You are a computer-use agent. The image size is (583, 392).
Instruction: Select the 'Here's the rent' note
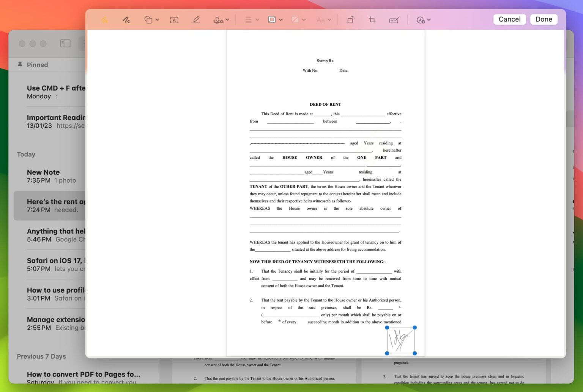tap(50, 206)
